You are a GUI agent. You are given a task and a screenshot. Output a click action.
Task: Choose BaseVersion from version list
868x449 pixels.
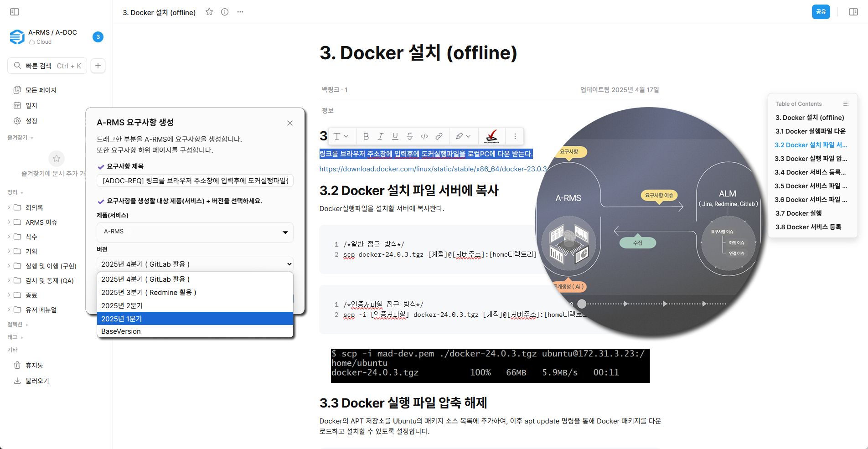point(195,331)
